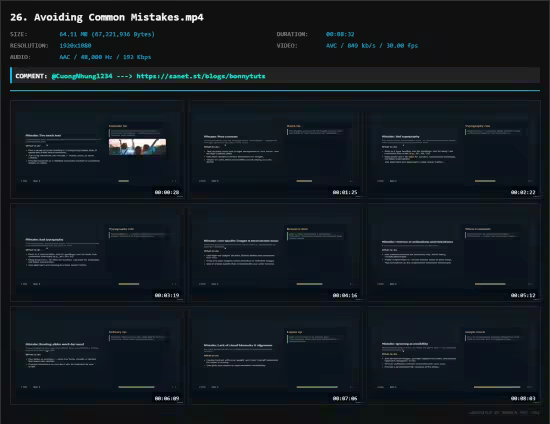Select the frame stamped 00:02:22
The height and width of the screenshot is (424, 550).
pyautogui.click(x=454, y=150)
